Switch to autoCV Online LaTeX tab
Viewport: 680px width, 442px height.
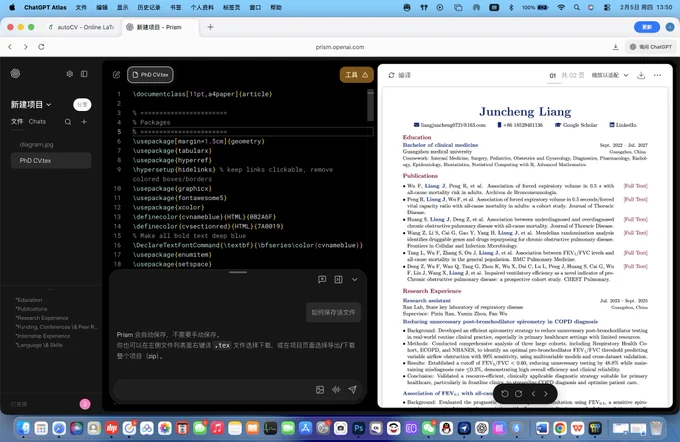[x=82, y=27]
